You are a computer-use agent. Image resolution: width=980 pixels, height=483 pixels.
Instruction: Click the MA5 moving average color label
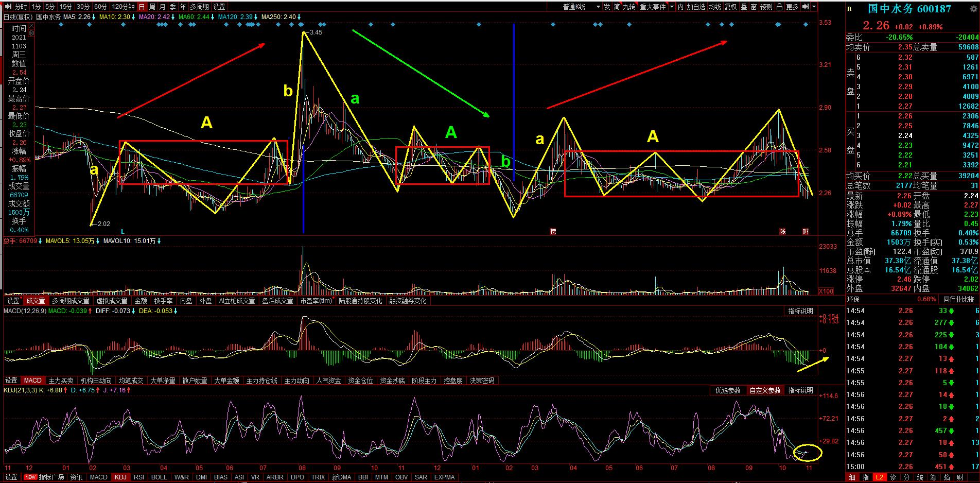80,16
